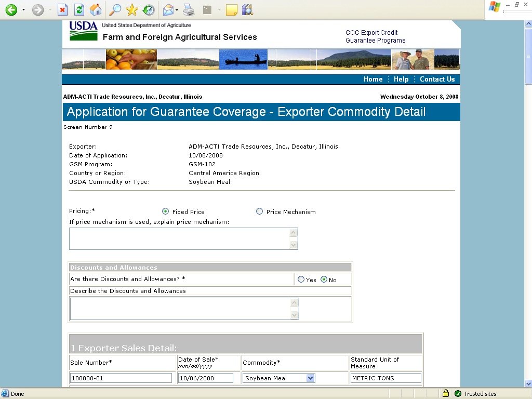Image resolution: width=532 pixels, height=399 pixels.
Task: Click the 'Date of Application:' value 10/08/2008
Action: 206,155
